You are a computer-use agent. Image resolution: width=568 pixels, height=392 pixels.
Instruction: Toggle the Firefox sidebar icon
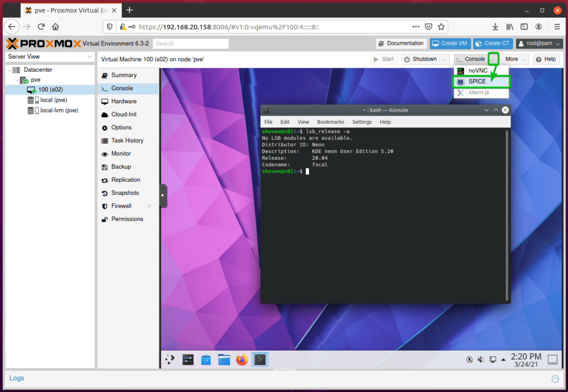tap(524, 26)
